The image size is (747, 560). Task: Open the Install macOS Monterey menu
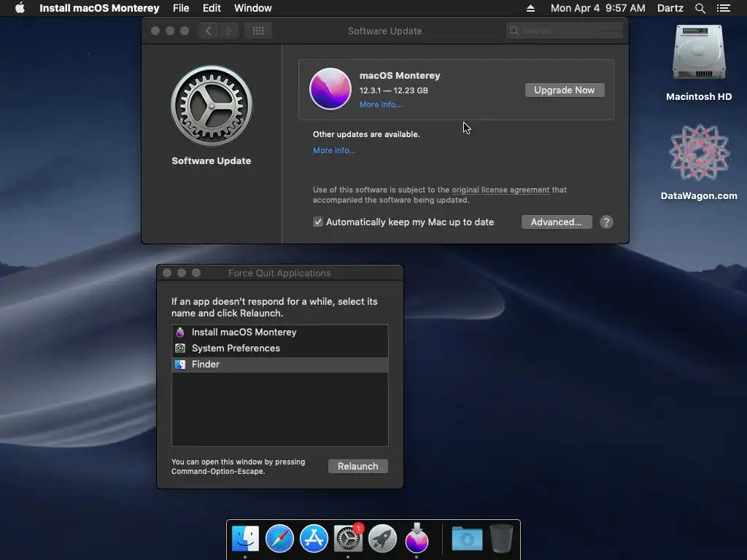point(99,8)
